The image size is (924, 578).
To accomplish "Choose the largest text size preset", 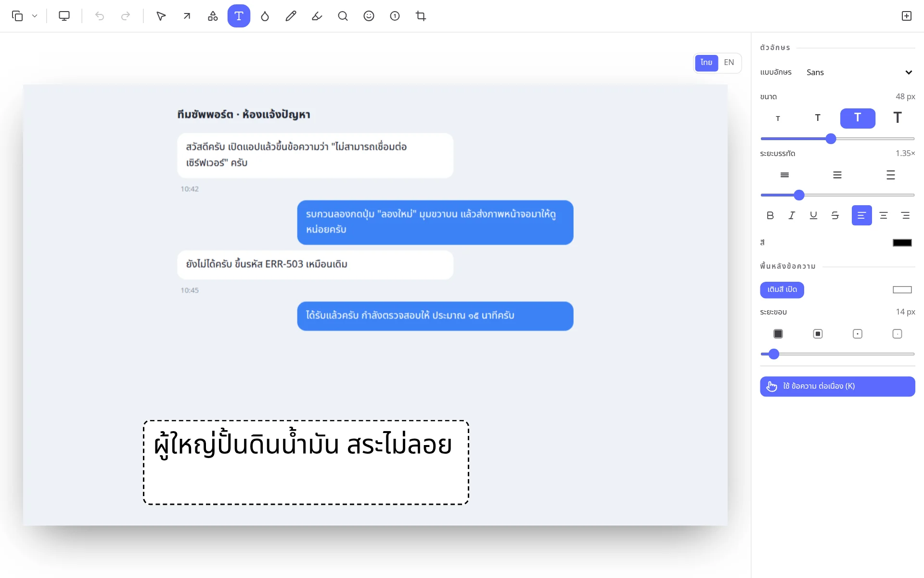I will 898,118.
